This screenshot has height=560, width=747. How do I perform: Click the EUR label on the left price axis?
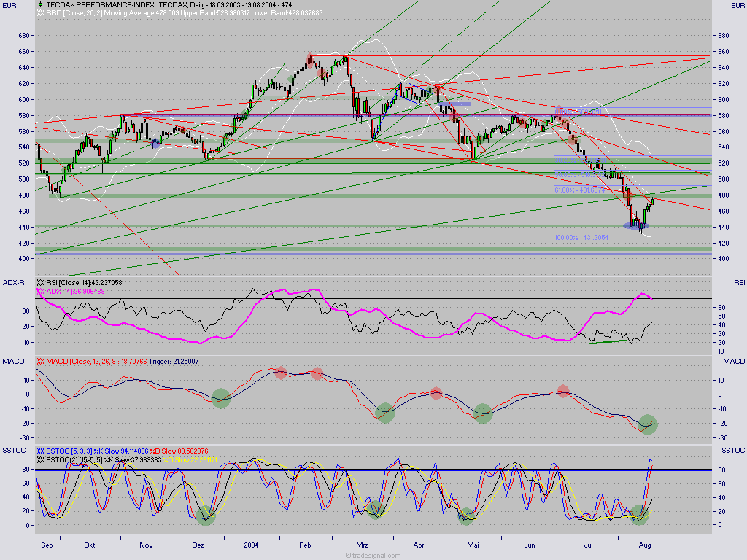tap(9, 5)
